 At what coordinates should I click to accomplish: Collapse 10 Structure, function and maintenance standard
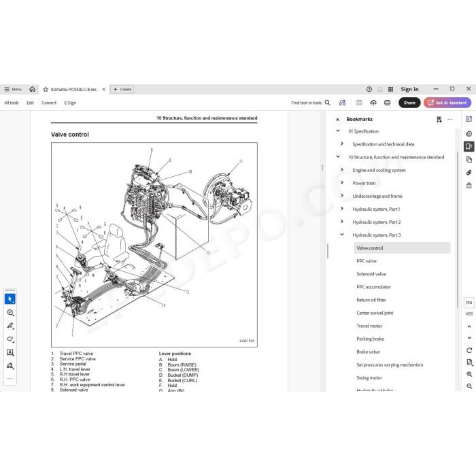pos(338,157)
